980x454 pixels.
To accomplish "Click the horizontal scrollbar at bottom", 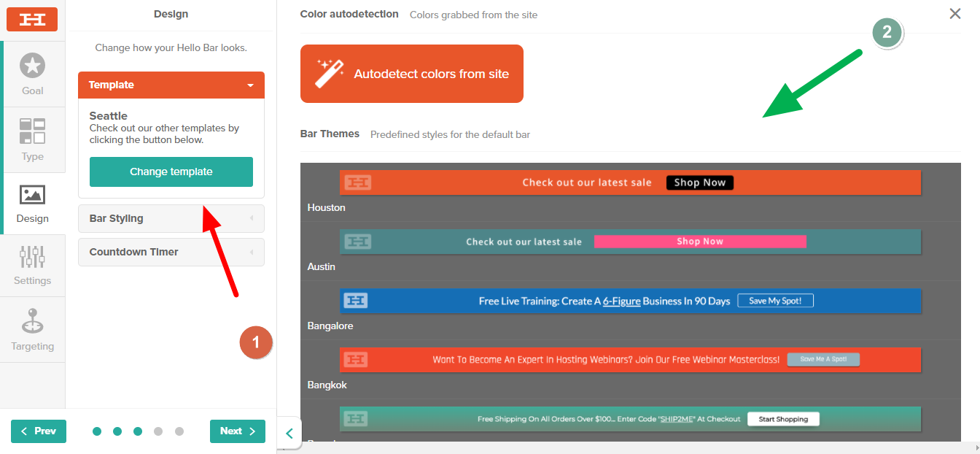I will 629,447.
